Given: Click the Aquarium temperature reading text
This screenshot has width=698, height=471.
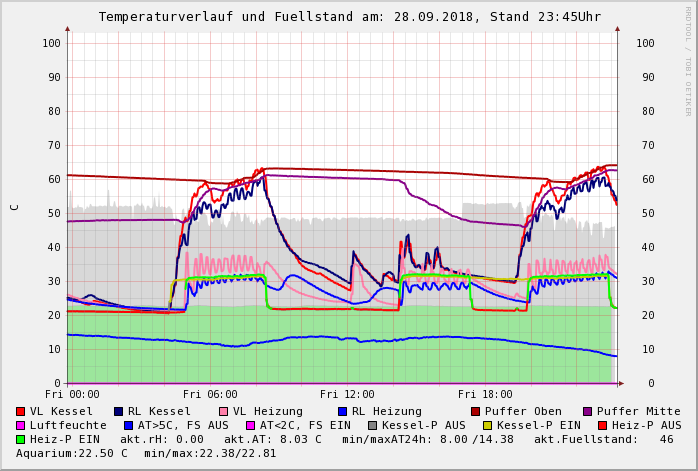Looking at the screenshot, I should tap(72, 453).
